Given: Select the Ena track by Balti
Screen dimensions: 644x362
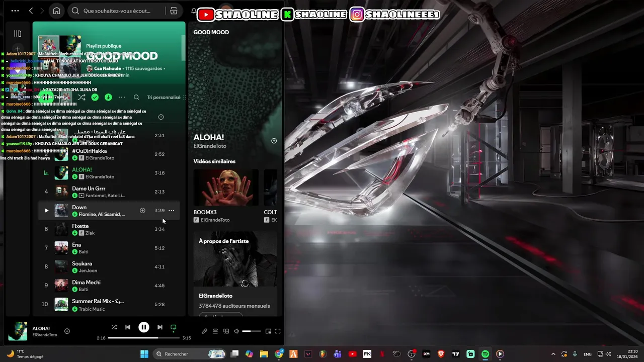Looking at the screenshot, I should [109, 248].
